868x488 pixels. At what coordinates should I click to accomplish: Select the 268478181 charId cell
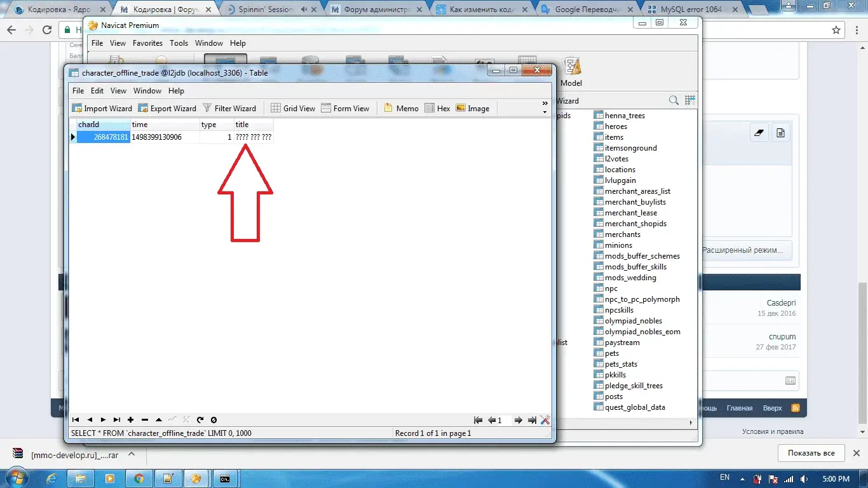[104, 137]
